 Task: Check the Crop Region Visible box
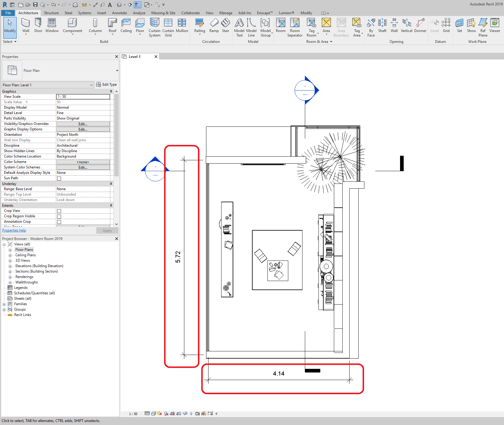pos(59,216)
